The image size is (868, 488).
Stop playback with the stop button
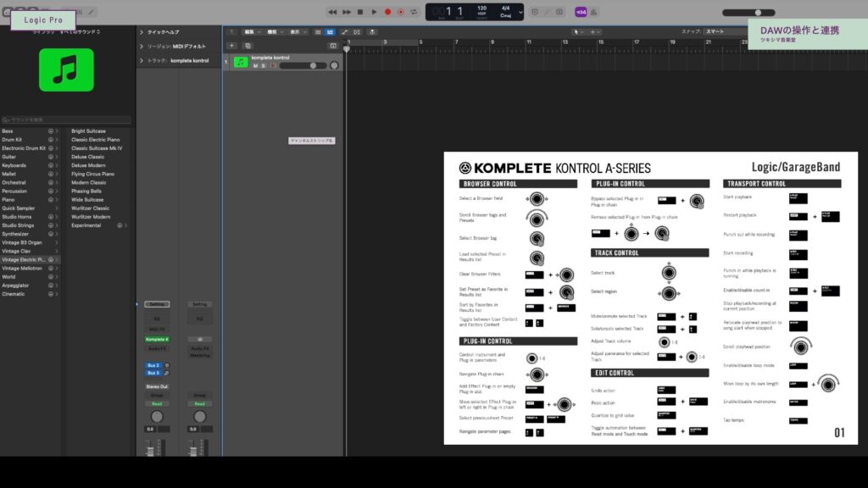coord(360,12)
